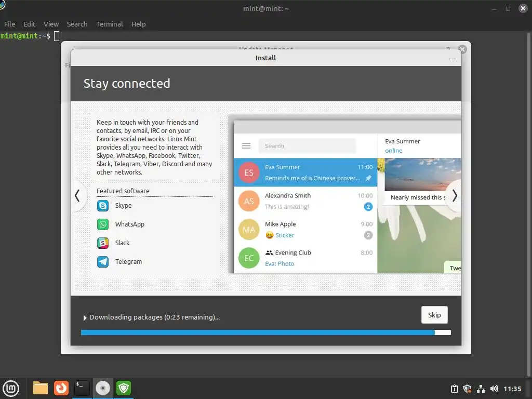Viewport: 532px width, 399px height.
Task: Click the AS avatar for Alexandra Smith
Action: click(249, 201)
